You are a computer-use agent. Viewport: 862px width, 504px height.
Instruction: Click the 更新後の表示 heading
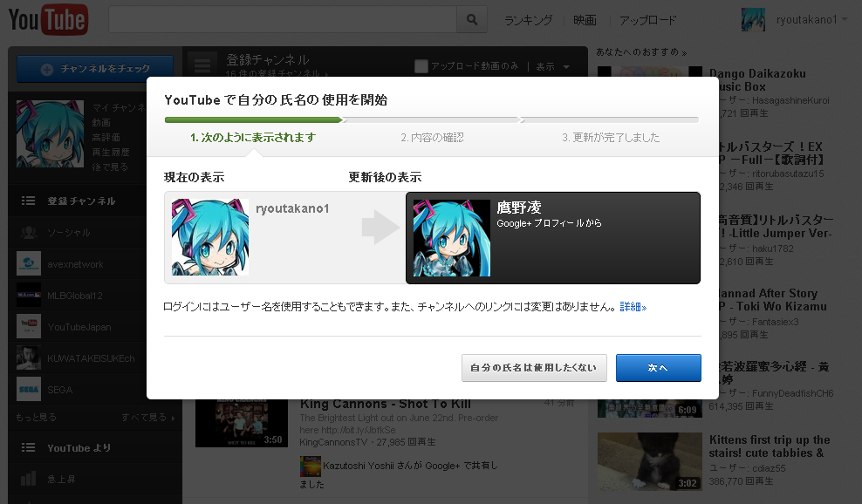(385, 177)
